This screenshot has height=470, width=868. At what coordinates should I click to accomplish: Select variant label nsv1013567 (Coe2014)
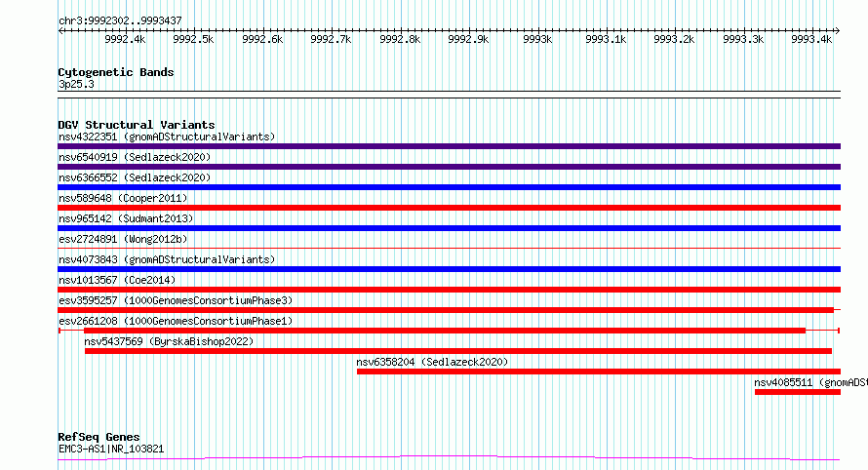click(117, 280)
